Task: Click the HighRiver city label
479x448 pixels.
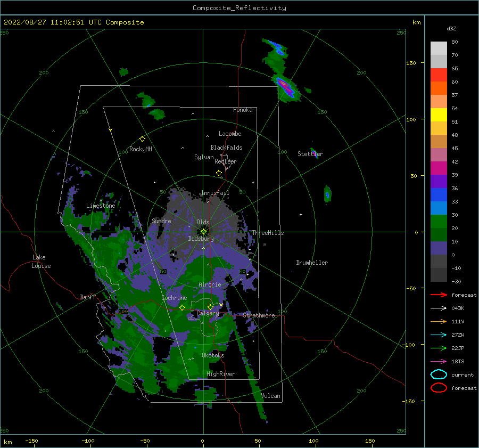Action: pos(221,374)
